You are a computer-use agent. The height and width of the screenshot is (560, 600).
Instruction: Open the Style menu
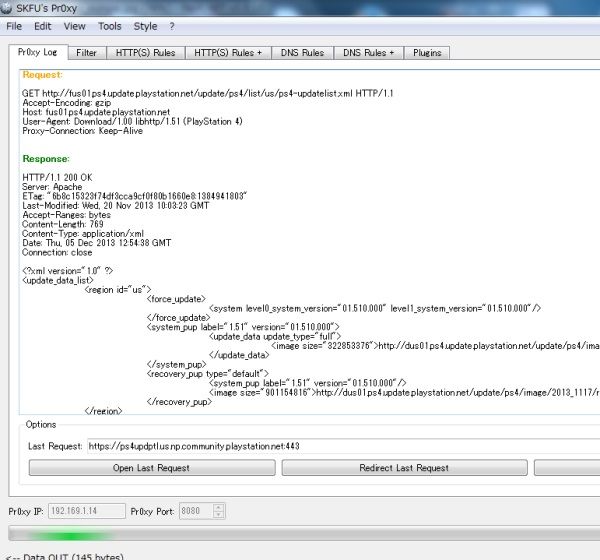click(x=145, y=26)
